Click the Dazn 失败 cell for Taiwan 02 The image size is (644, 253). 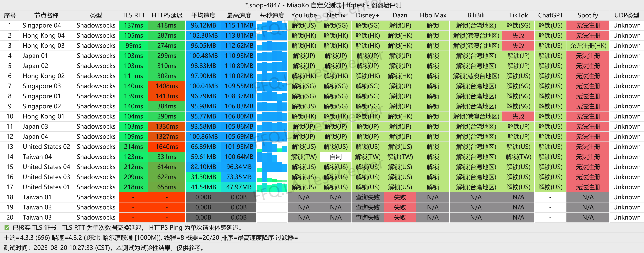tap(400, 207)
